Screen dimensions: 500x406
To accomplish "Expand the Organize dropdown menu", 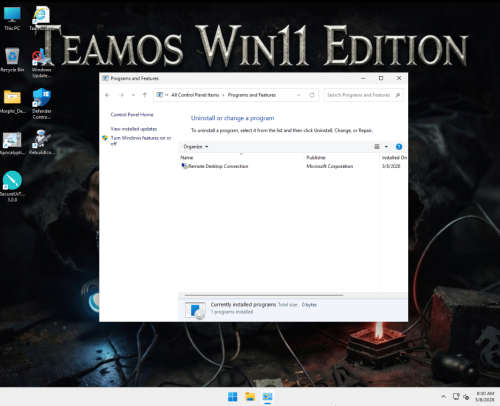I will [x=196, y=147].
